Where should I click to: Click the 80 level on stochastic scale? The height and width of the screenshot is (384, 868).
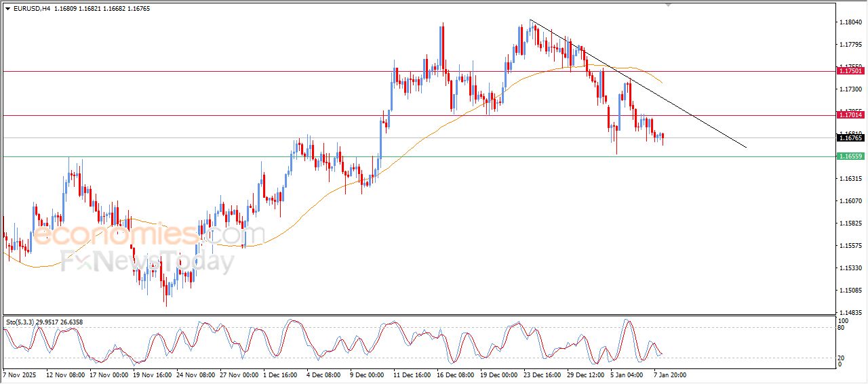[x=842, y=328]
